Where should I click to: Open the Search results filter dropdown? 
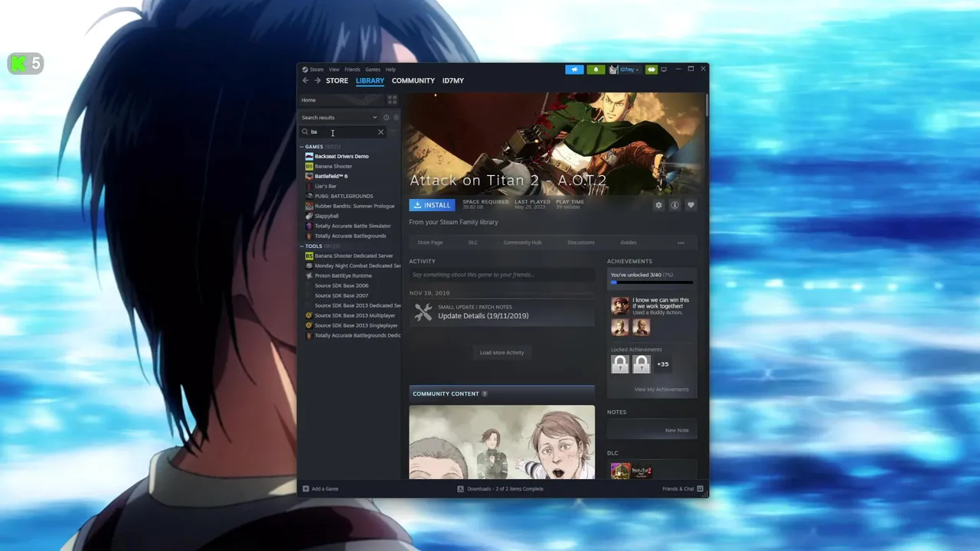click(x=339, y=118)
